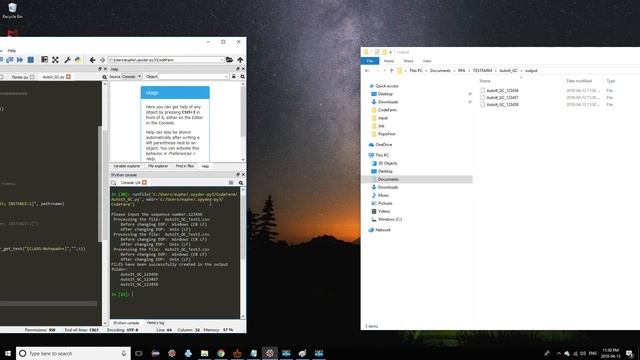
Task: Close the Console 1/A tab
Action: point(144,183)
